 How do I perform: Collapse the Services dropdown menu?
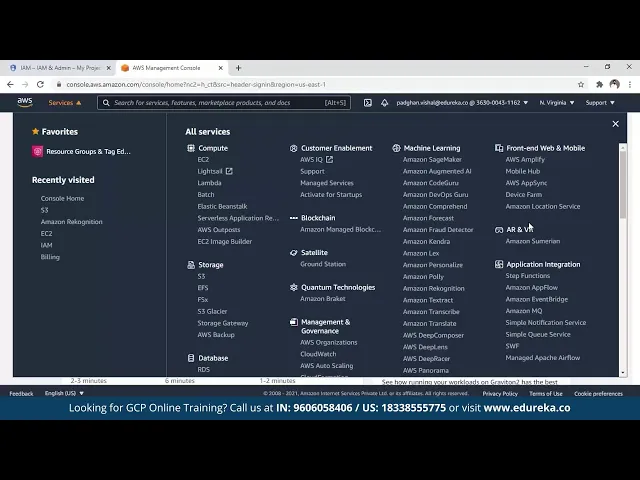click(65, 103)
